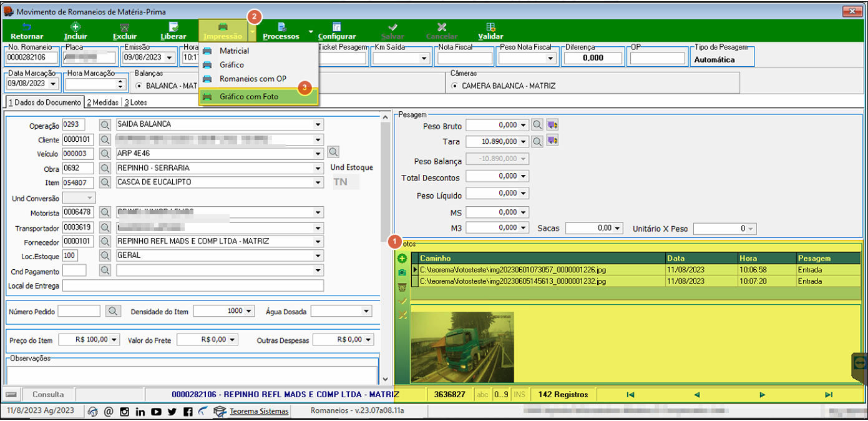Click the Validar toolbar button
This screenshot has width=868, height=421.
coord(490,31)
